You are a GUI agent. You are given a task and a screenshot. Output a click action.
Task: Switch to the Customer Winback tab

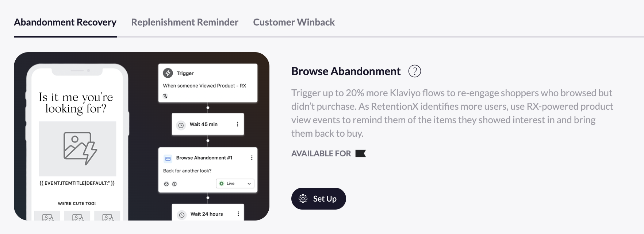pos(294,22)
